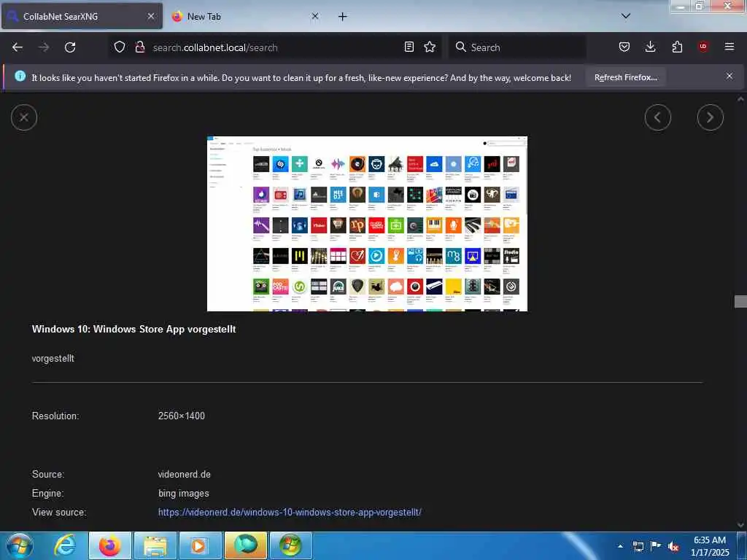Close the image detail view
The width and height of the screenshot is (747, 560).
pos(24,117)
